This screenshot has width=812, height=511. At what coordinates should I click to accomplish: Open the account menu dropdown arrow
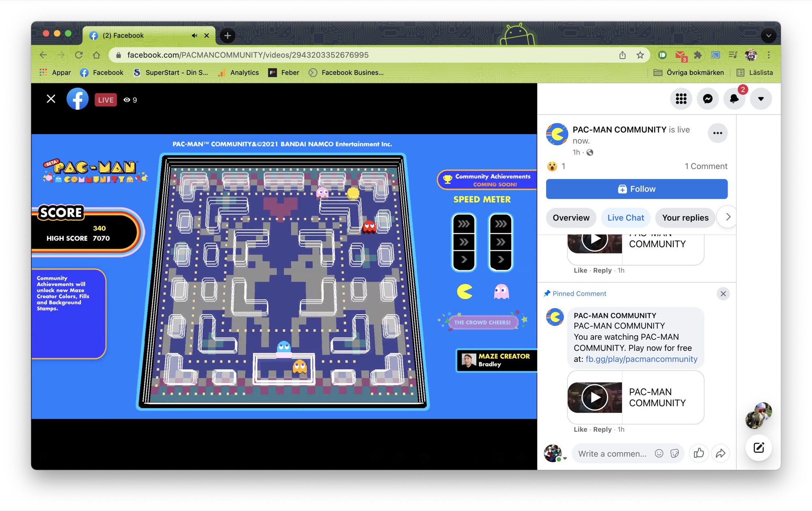pyautogui.click(x=761, y=98)
